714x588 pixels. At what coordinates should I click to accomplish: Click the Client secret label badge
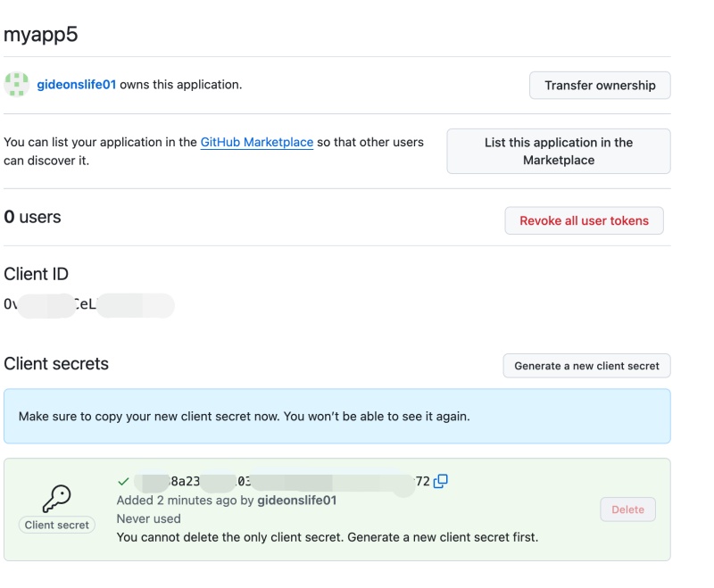coord(57,525)
